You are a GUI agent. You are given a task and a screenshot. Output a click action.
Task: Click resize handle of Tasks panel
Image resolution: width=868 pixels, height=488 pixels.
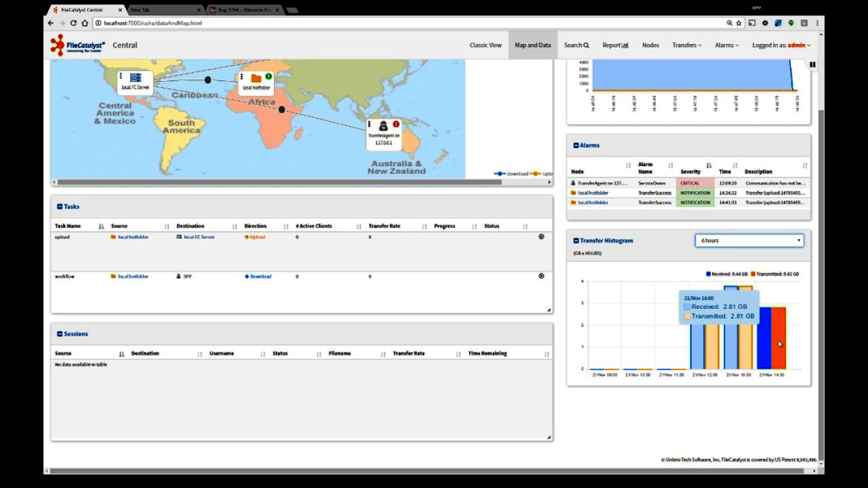pyautogui.click(x=549, y=310)
